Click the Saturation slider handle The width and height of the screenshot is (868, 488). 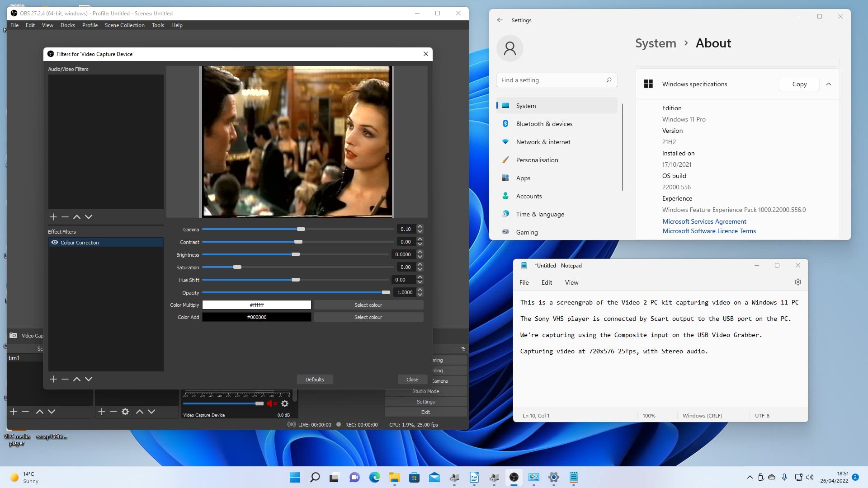click(x=237, y=267)
